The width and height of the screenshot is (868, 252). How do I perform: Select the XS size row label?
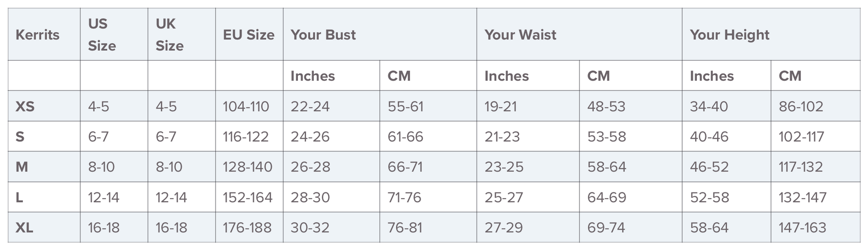(25, 106)
